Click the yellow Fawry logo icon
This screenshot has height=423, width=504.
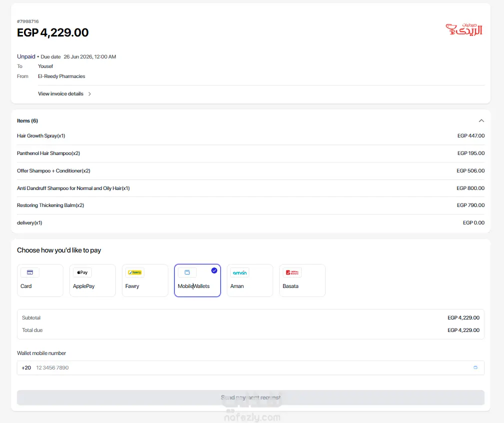coord(135,272)
